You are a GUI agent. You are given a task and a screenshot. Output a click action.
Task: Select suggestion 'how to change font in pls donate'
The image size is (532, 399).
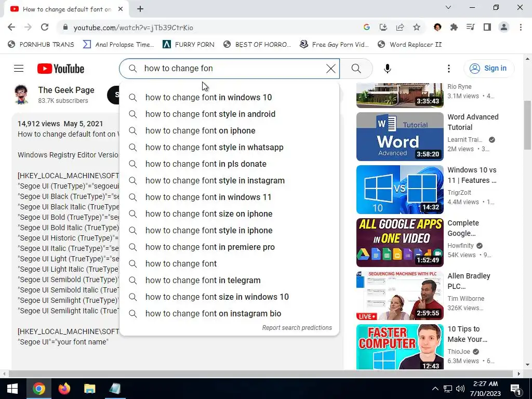click(x=229, y=164)
